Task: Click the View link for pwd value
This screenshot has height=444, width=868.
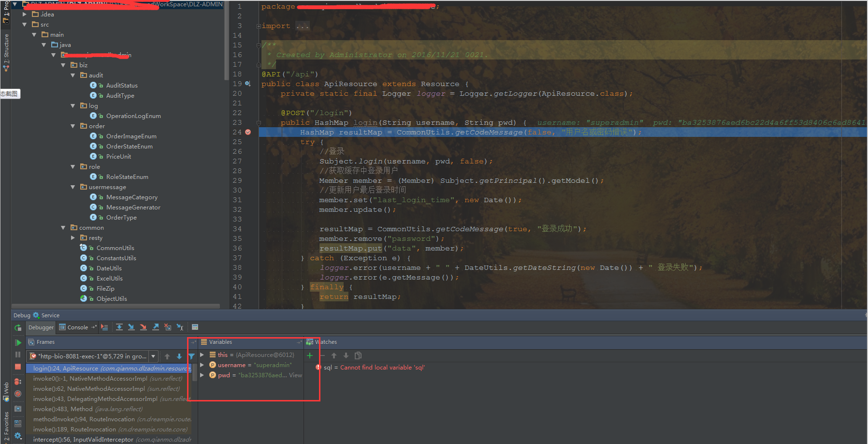Action: tap(295, 375)
